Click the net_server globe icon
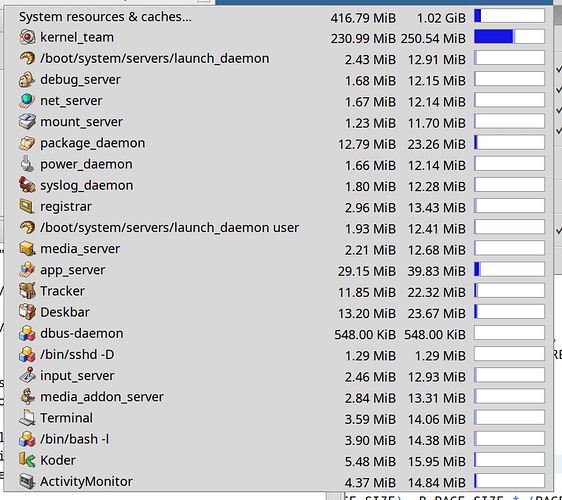 (27, 101)
